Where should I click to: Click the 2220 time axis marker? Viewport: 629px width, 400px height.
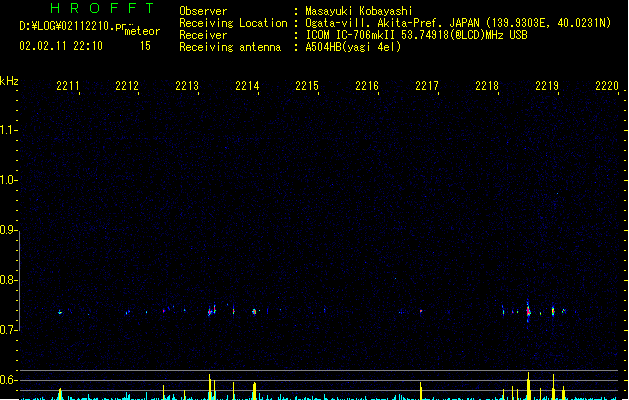[x=607, y=86]
